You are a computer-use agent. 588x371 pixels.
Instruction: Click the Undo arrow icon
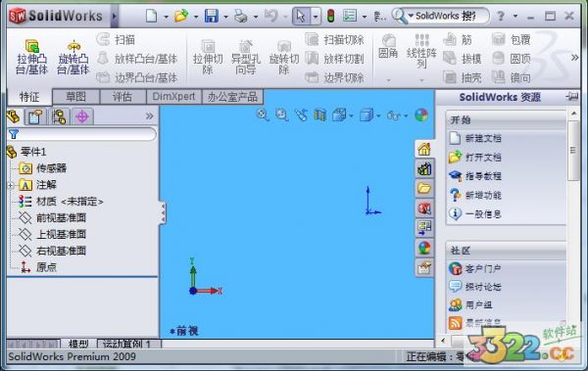[x=270, y=16]
